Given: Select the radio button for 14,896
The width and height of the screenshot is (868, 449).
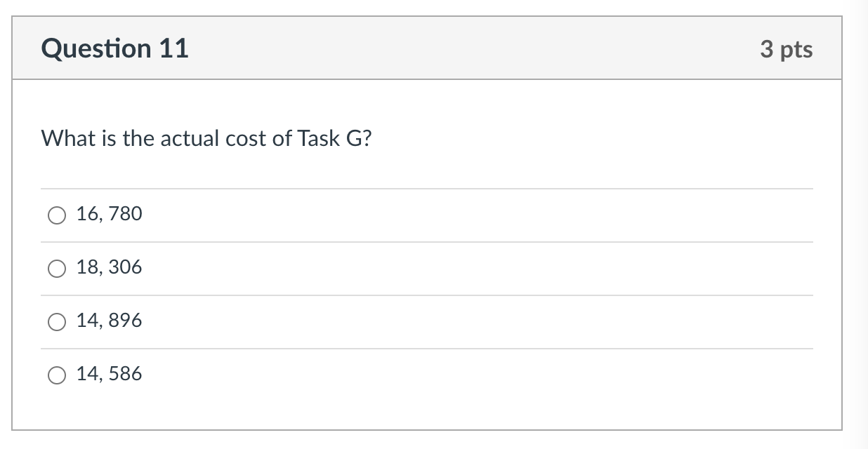Looking at the screenshot, I should coord(57,321).
